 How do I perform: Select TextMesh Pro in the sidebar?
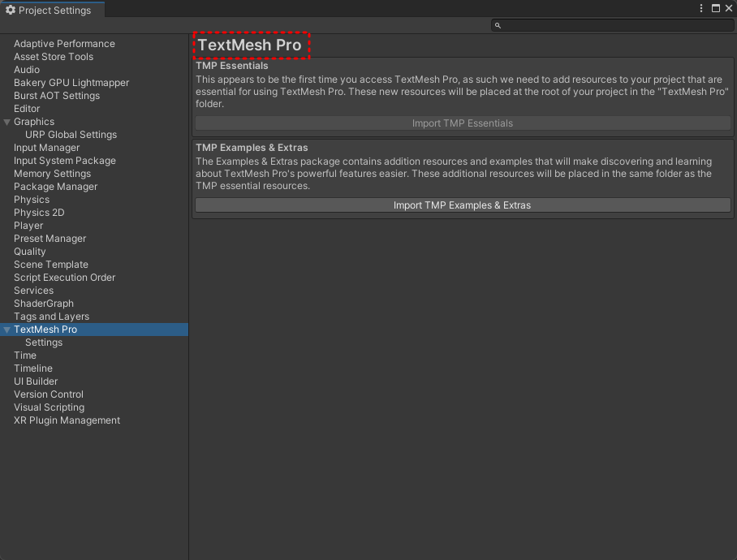coord(45,330)
